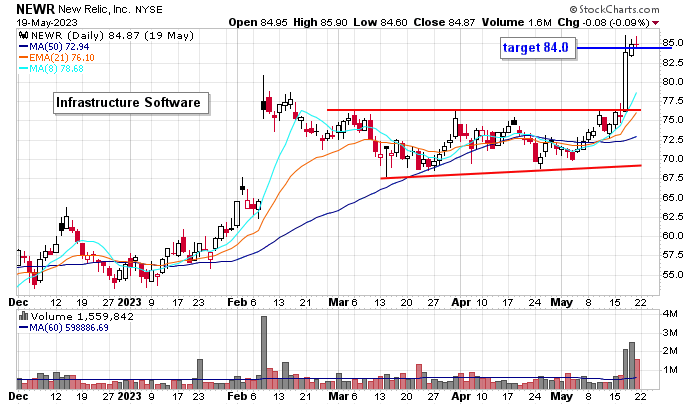This screenshot has width=700, height=405.
Task: Select the 'Infrastructure Software' label box
Action: (x=128, y=103)
